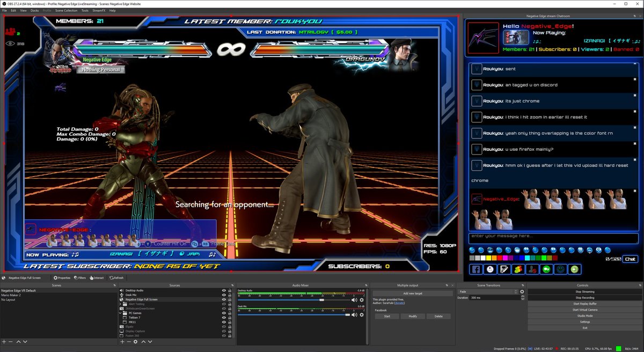
Task: Remove selected source with minus icon
Action: 128,341
